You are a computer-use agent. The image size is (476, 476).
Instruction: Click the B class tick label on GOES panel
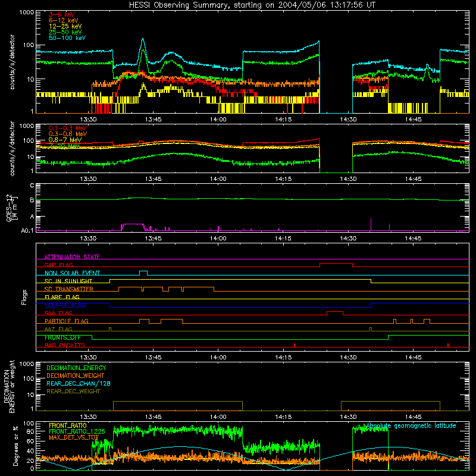pos(32,200)
